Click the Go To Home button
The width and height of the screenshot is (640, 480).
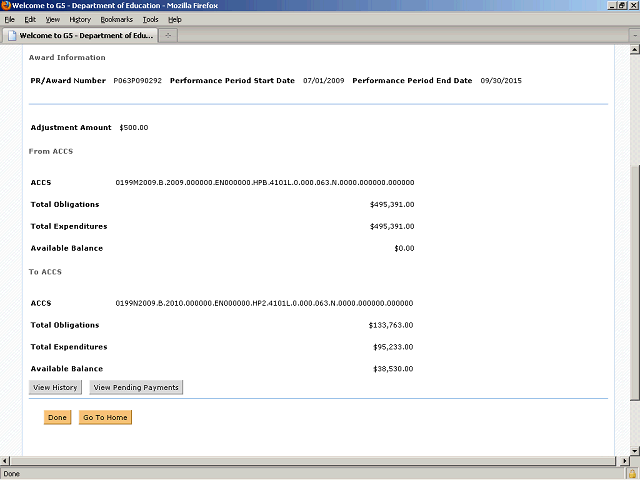click(x=105, y=417)
